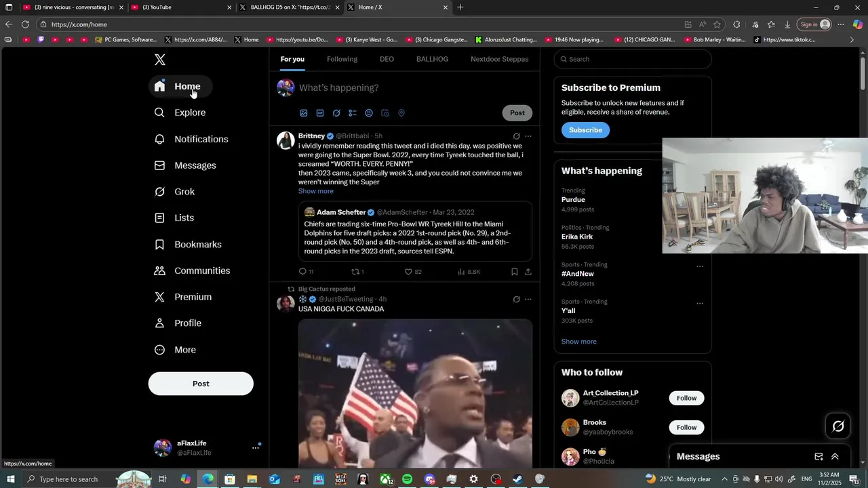868x488 pixels.
Task: Select the For you tab
Action: pyautogui.click(x=292, y=59)
